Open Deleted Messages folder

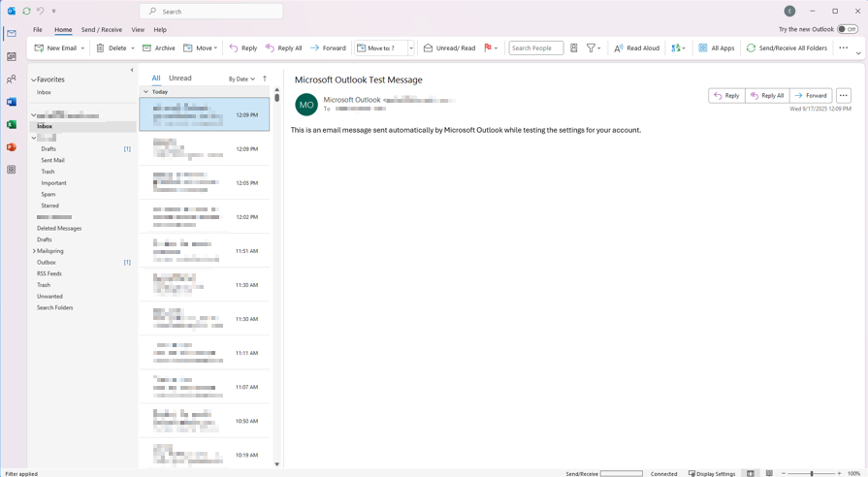tap(59, 229)
